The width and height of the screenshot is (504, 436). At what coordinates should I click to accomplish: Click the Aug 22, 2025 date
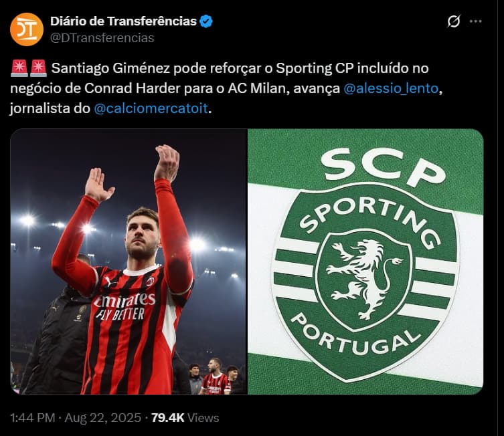click(103, 418)
